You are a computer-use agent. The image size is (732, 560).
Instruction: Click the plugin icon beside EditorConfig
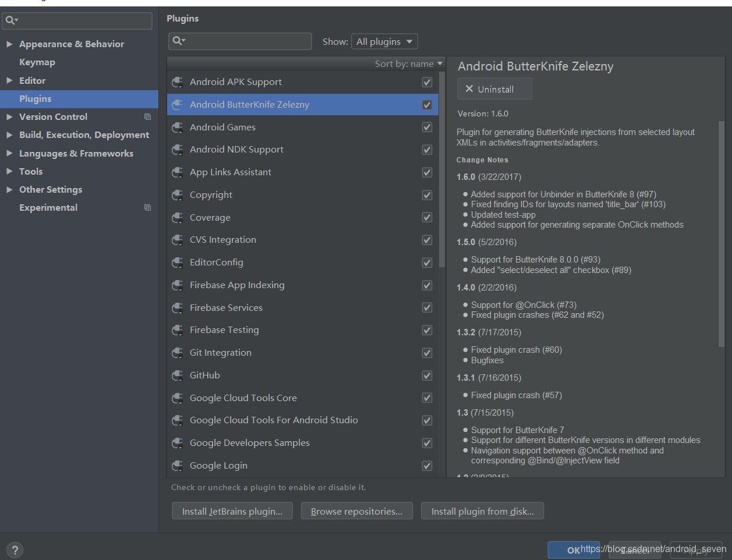(178, 263)
